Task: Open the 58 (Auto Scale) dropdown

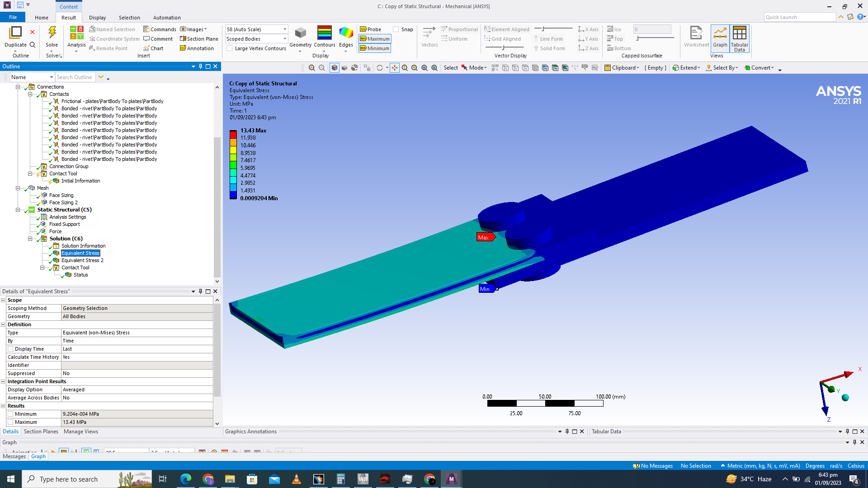Action: pyautogui.click(x=256, y=29)
